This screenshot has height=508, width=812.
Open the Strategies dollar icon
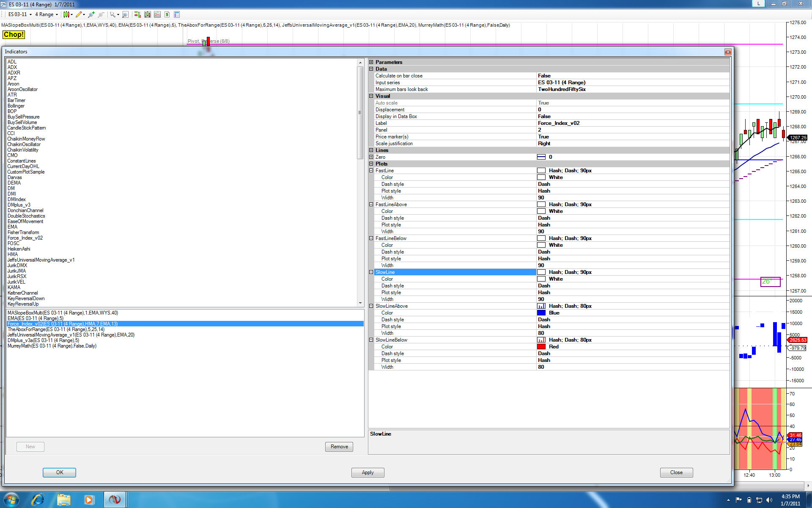coord(167,14)
